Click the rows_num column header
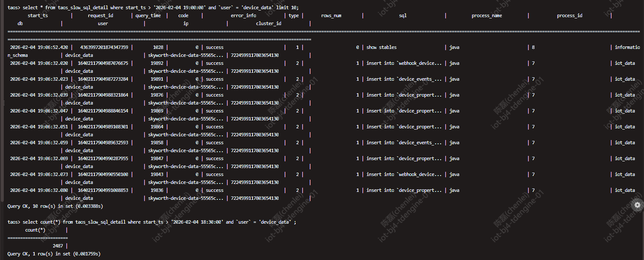Image resolution: width=644 pixels, height=260 pixels. click(331, 15)
